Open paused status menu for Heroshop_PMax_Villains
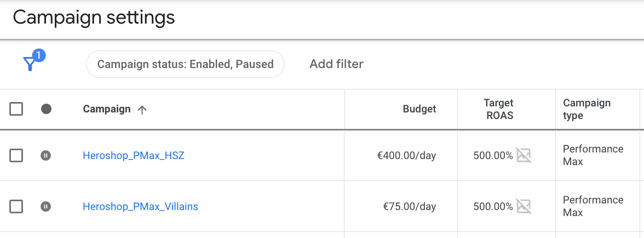This screenshot has width=644, height=238. pos(47,207)
